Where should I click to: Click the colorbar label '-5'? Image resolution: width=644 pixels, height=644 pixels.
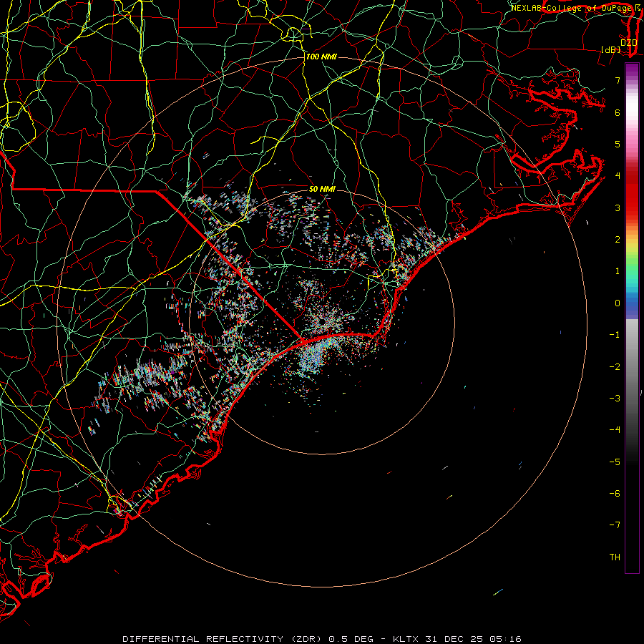[x=615, y=462]
